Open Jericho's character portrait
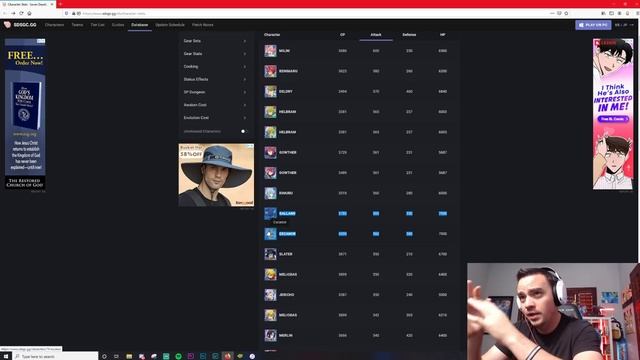Viewport: 640px width, 360px height. [x=270, y=295]
